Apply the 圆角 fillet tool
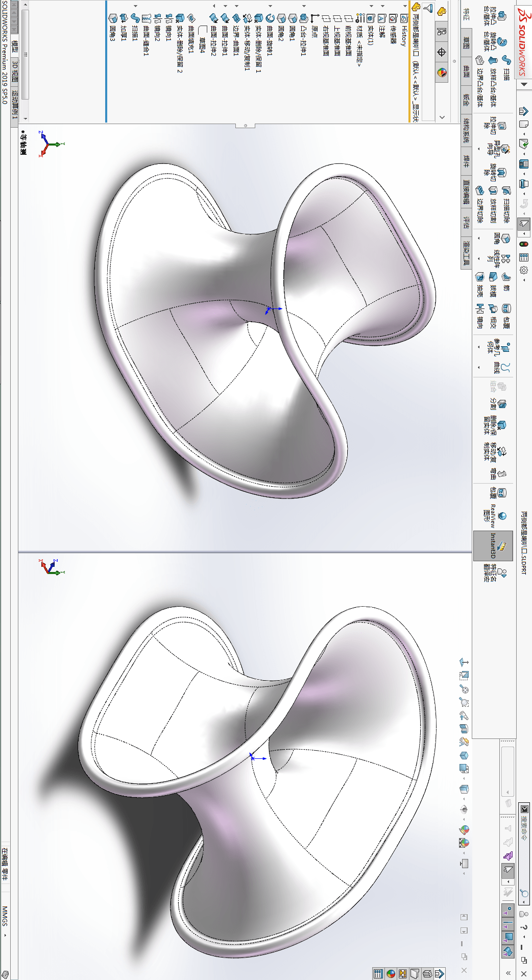Viewport: 532px width, 980px height. pos(501,238)
